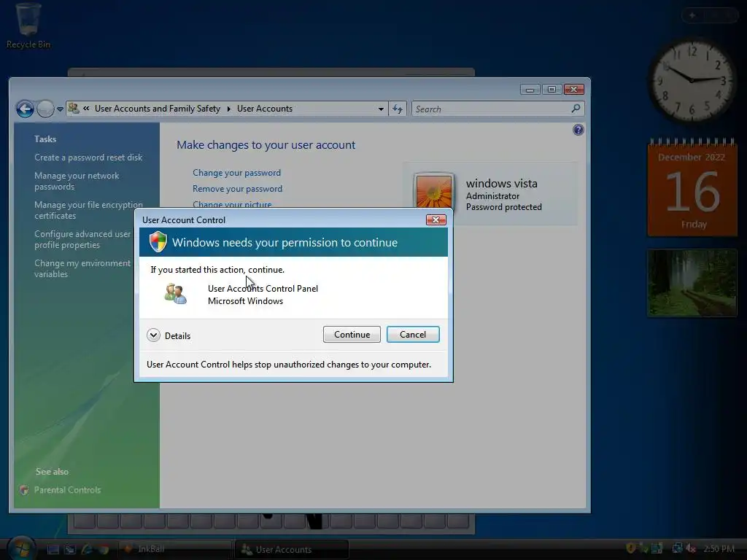Click the forest slideshow gadget picture
Image resolution: width=747 pixels, height=560 pixels.
point(692,282)
